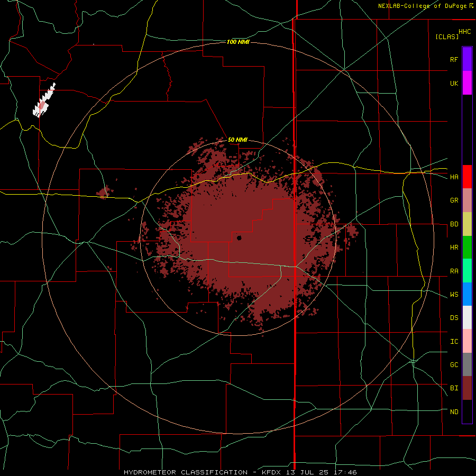Viewport: 476px width, 476px height.
Task: Click the BI dark red legend swatch
Action: 467,388
